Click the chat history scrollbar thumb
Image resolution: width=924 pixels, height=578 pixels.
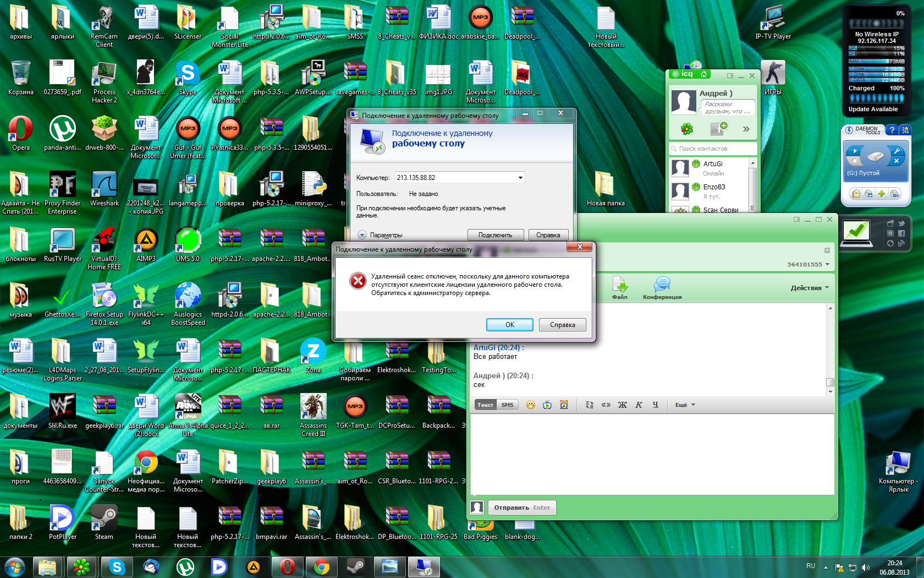click(830, 382)
